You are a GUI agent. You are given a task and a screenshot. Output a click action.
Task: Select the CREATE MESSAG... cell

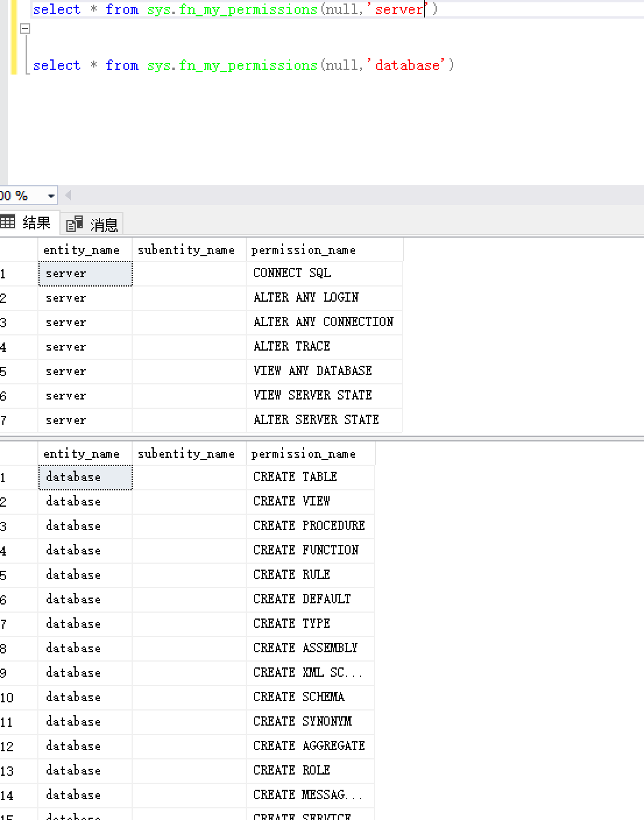(310, 795)
